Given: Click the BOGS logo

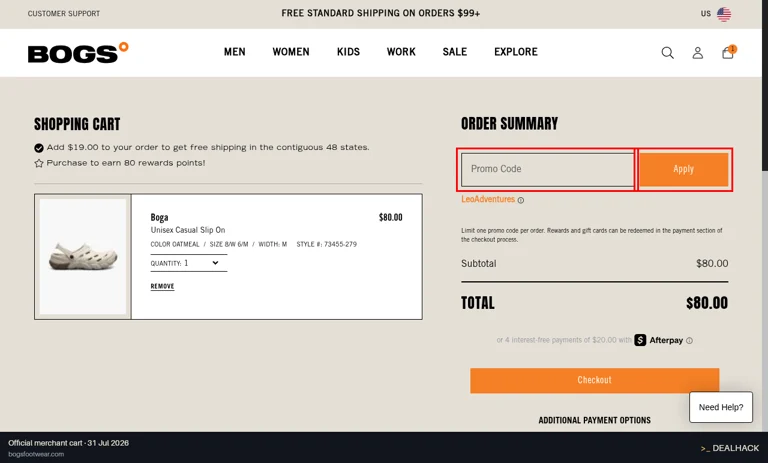Looking at the screenshot, I should (x=78, y=53).
